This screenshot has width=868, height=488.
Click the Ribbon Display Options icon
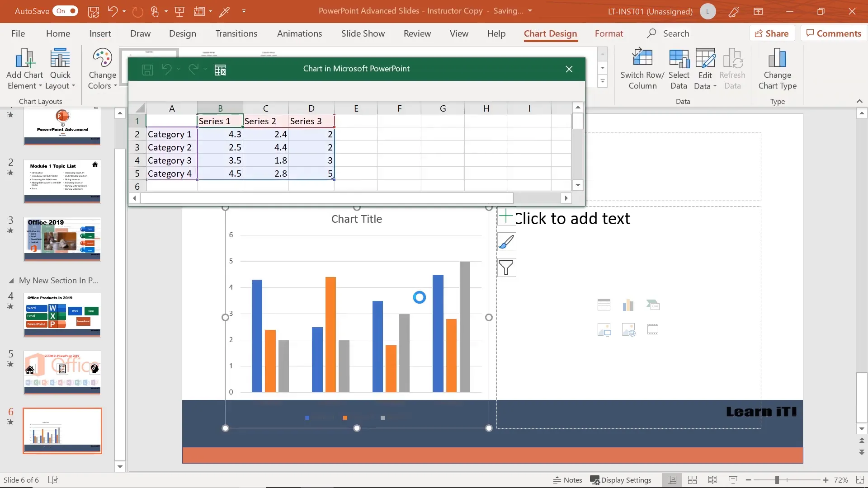click(x=758, y=11)
